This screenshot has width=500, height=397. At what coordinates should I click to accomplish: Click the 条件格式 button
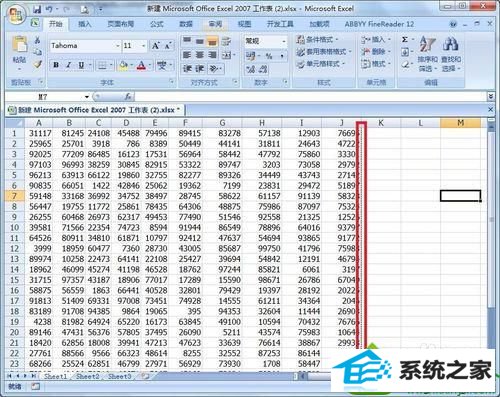point(317,40)
